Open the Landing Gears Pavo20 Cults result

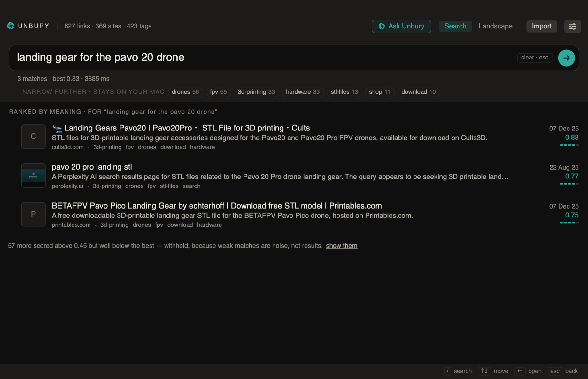point(187,128)
